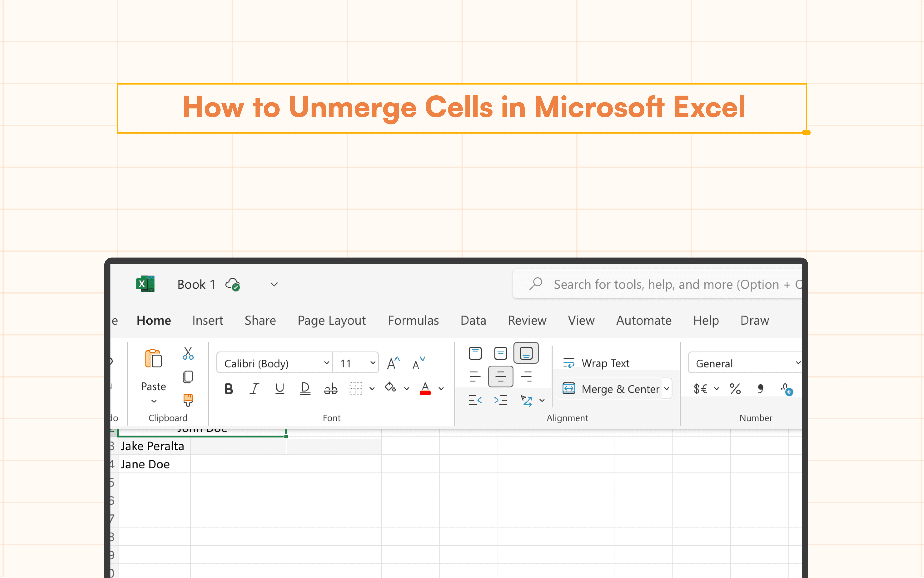Copy selection with the Copy icon
Screen dimensions: 924x578
pos(188,377)
